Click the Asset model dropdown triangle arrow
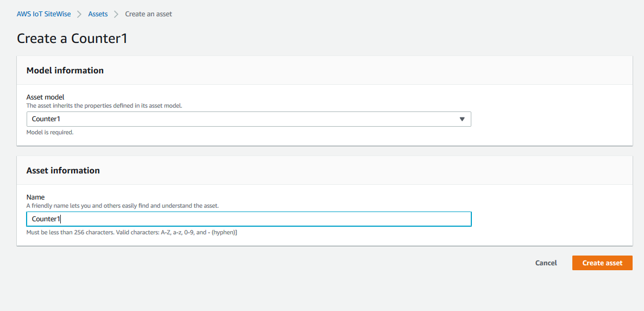The height and width of the screenshot is (311, 644). click(x=462, y=119)
